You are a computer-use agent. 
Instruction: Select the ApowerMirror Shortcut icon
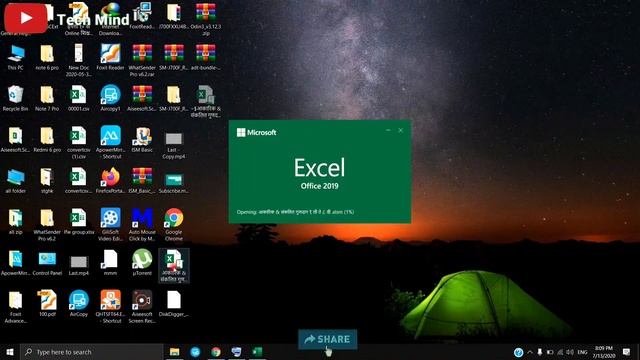point(110,142)
